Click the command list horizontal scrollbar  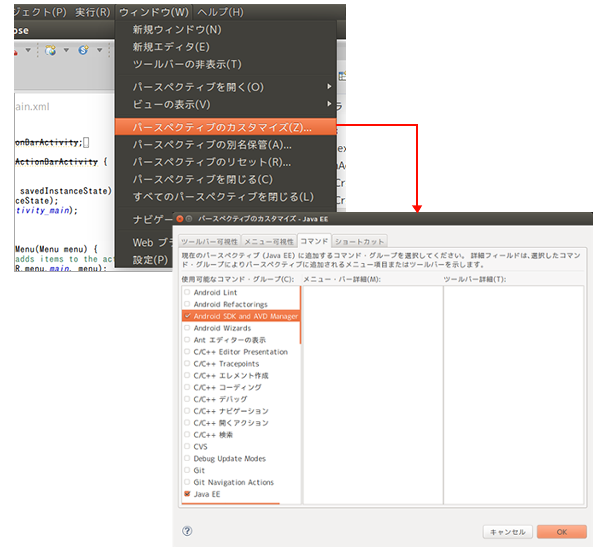pos(231,503)
